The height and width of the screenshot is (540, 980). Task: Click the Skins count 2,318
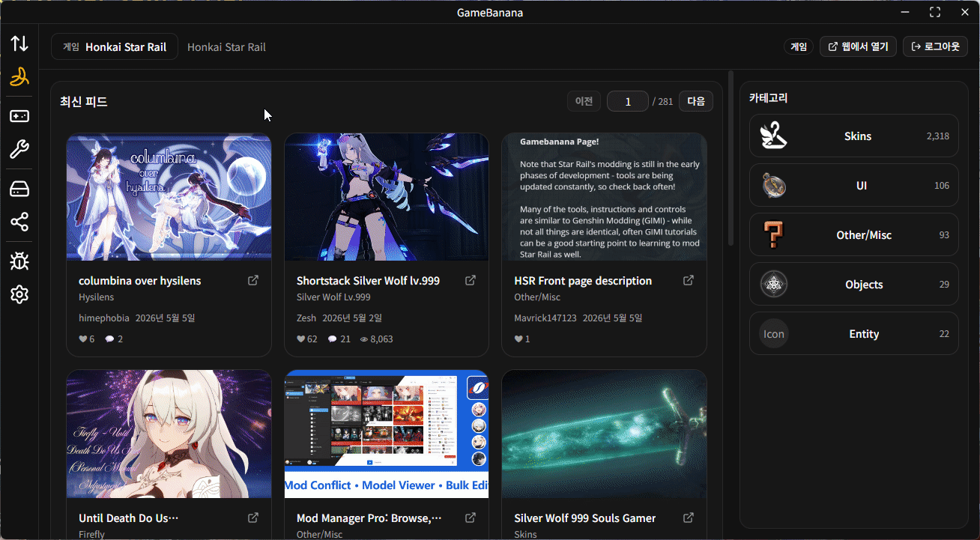(938, 136)
